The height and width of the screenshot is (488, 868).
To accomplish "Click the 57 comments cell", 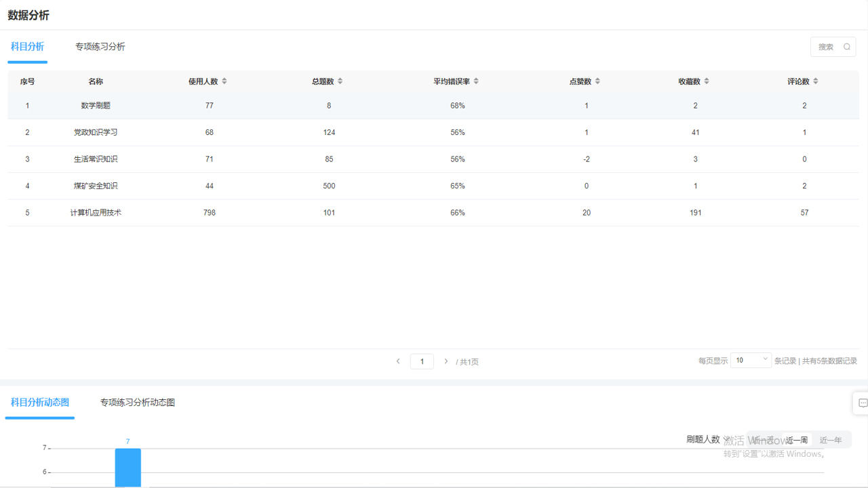I will (805, 213).
